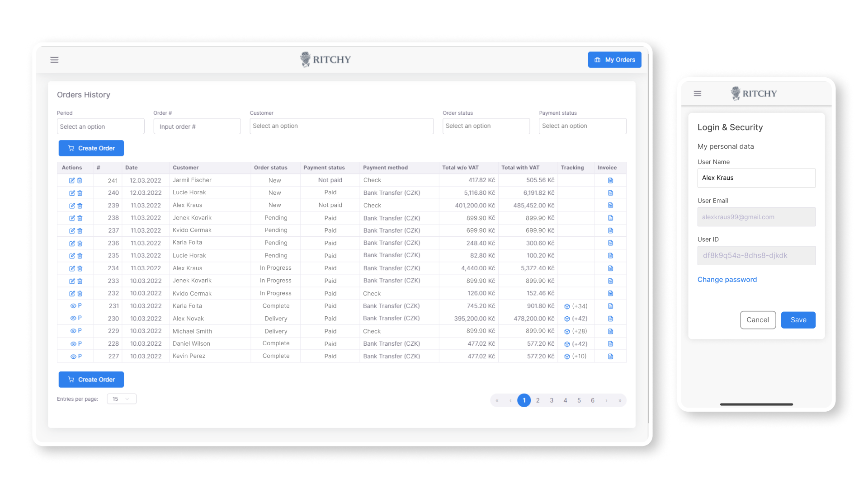
Task: Click the tracking package icon for order 227
Action: (x=567, y=357)
